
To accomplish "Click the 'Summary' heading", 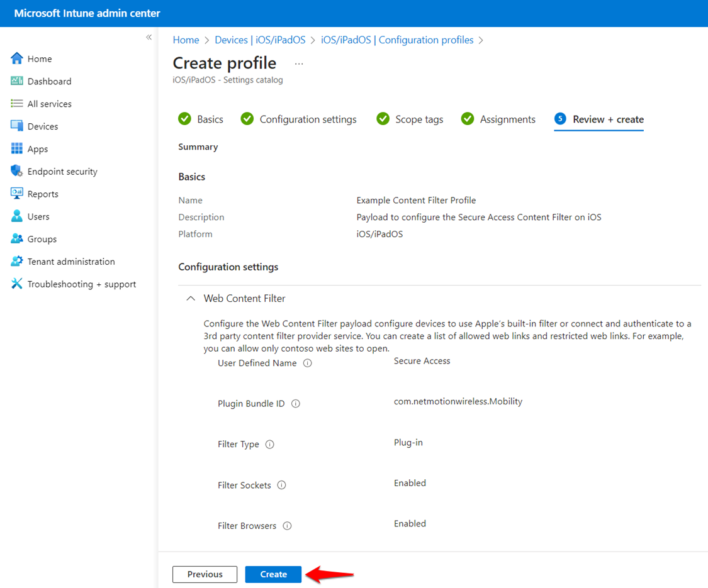I will click(198, 147).
